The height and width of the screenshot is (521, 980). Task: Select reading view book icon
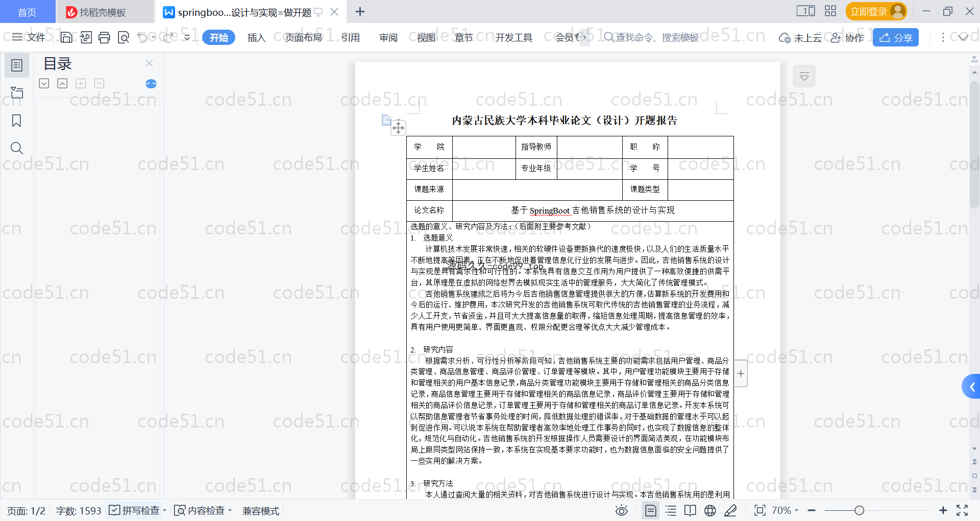coord(690,510)
